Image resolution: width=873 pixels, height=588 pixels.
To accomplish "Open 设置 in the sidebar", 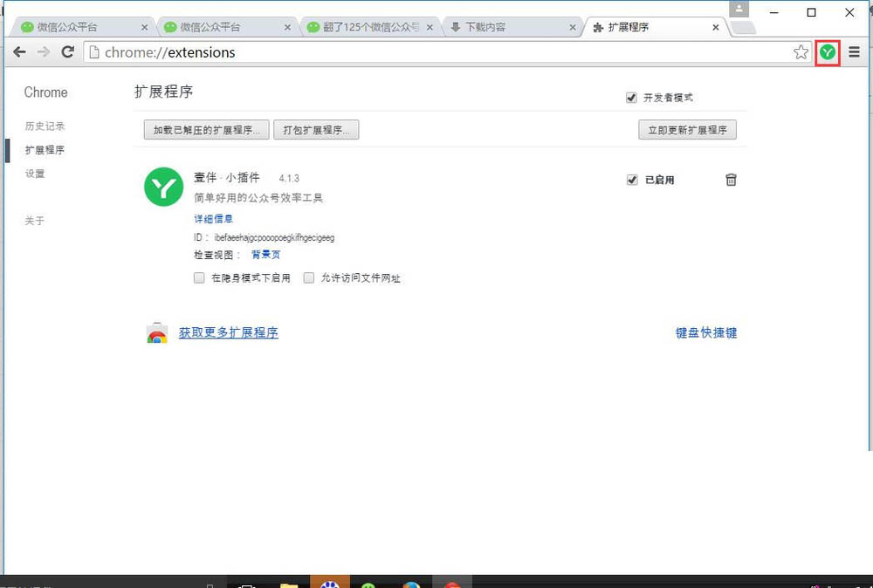I will 35,174.
